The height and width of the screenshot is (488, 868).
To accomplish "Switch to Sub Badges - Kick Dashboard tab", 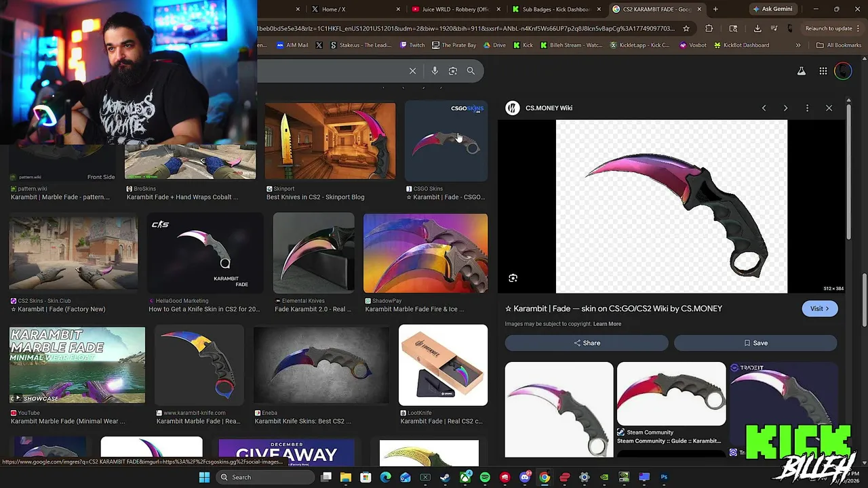I will (x=556, y=9).
